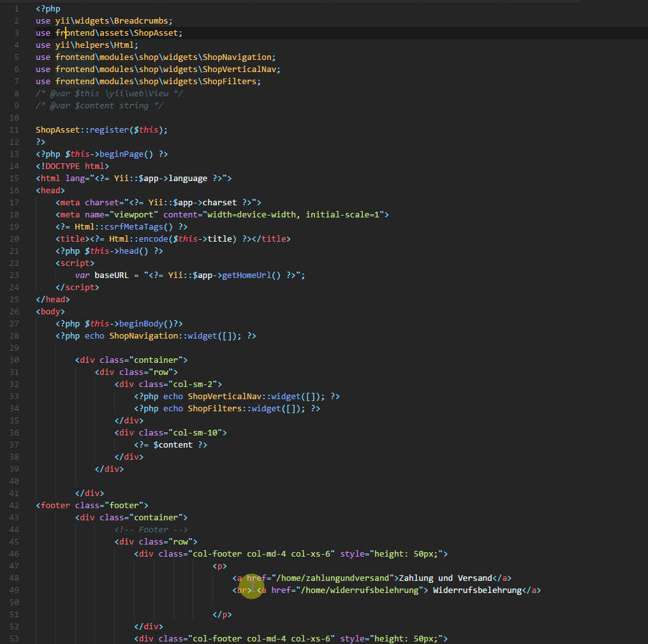Click the ShopFilters::widget line

tap(226, 408)
